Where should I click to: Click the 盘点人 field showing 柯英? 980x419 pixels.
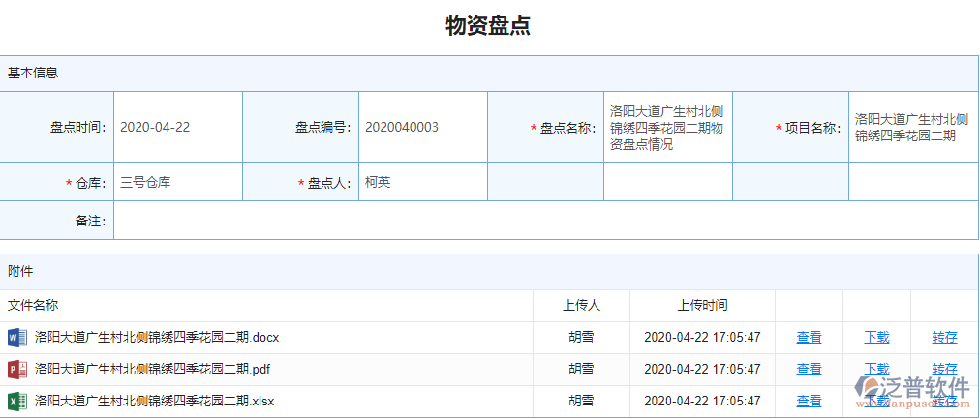[422, 182]
